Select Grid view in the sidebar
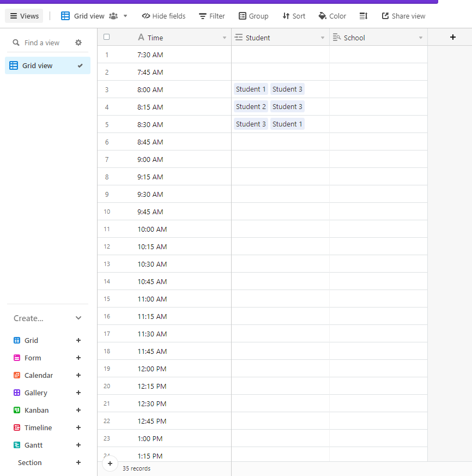472x476 pixels. (47, 65)
